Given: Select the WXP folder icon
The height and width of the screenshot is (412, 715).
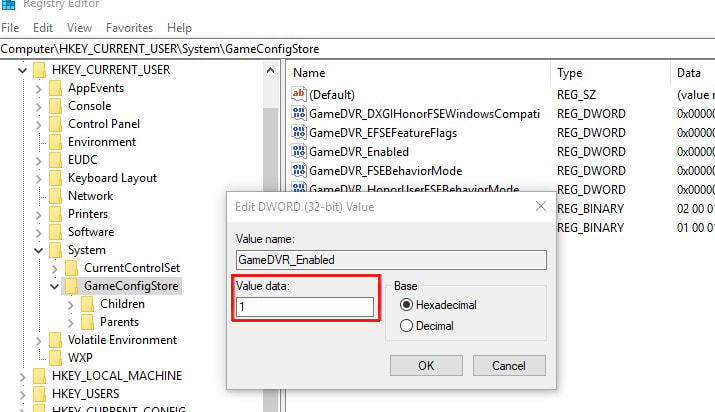Looking at the screenshot, I should [55, 358].
